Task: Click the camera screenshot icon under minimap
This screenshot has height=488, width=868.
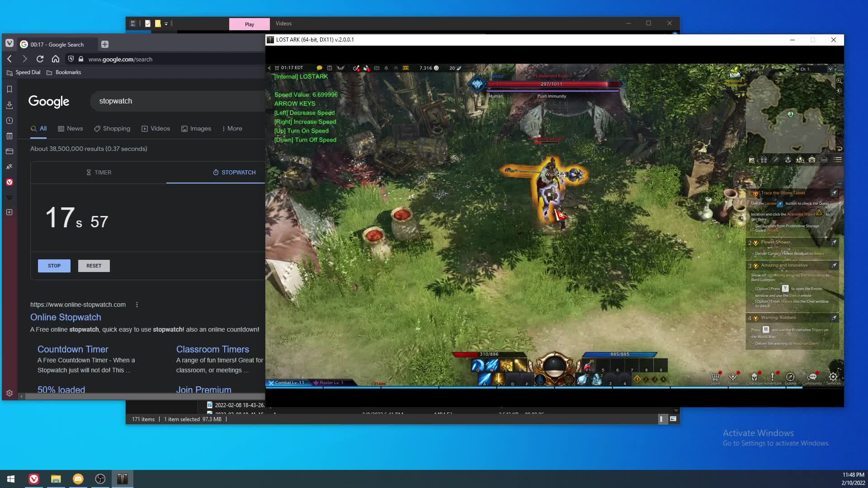Action: pyautogui.click(x=812, y=160)
